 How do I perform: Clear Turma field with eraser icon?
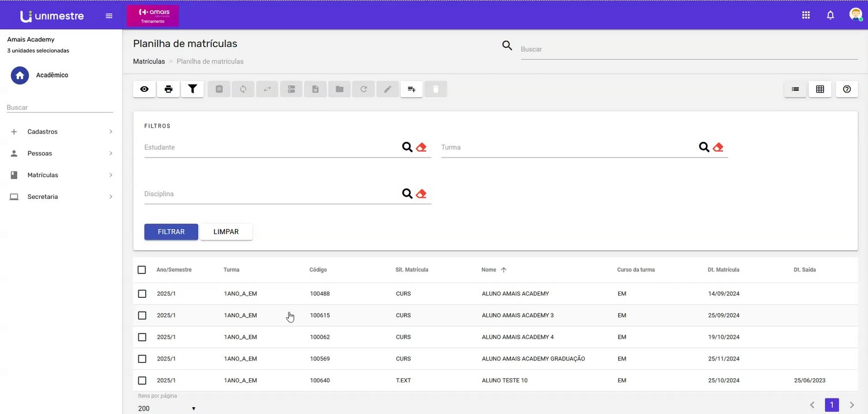[718, 147]
